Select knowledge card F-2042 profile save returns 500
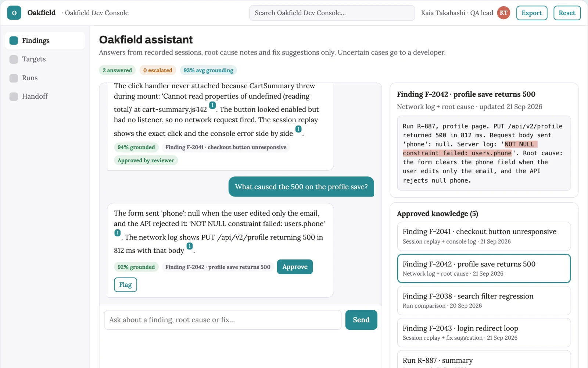Image resolution: width=588 pixels, height=368 pixels. [484, 269]
